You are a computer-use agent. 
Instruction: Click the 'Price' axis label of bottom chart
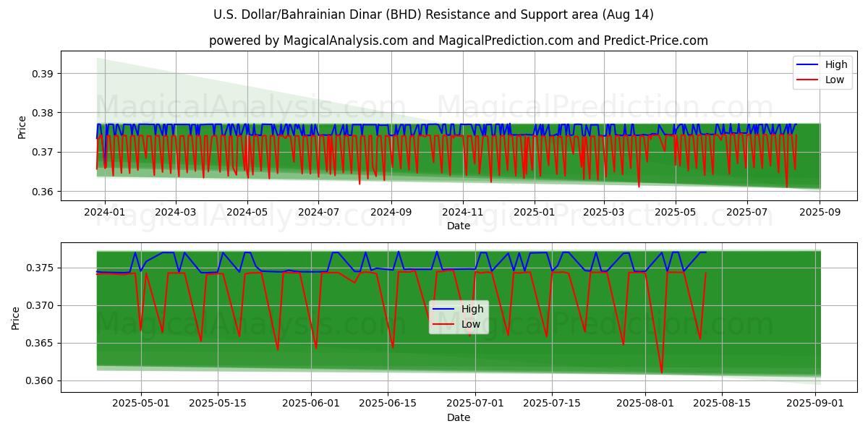(16, 318)
